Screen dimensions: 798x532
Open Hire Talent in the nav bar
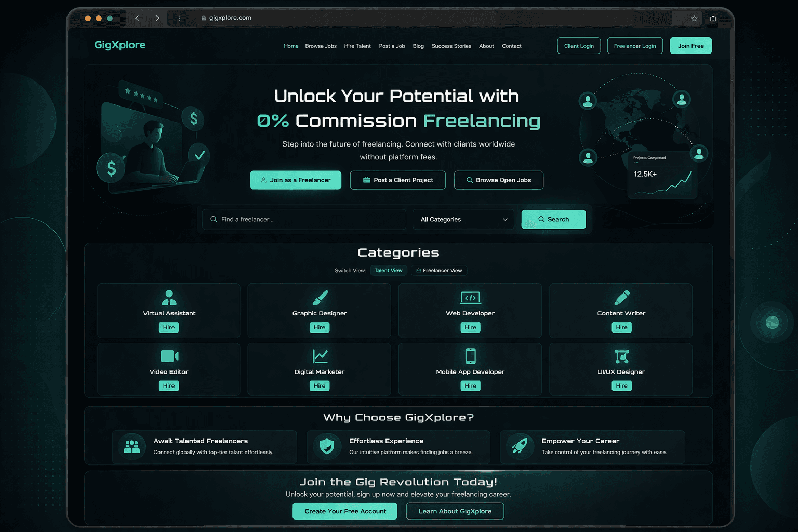(x=357, y=46)
